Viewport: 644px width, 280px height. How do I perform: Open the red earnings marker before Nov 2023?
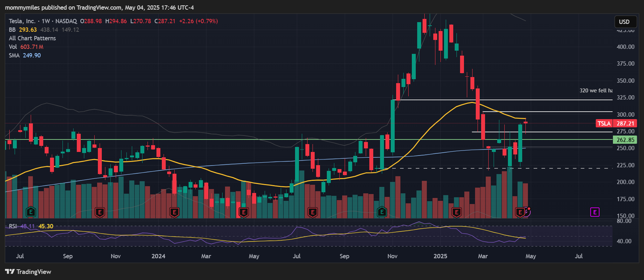tap(100, 212)
